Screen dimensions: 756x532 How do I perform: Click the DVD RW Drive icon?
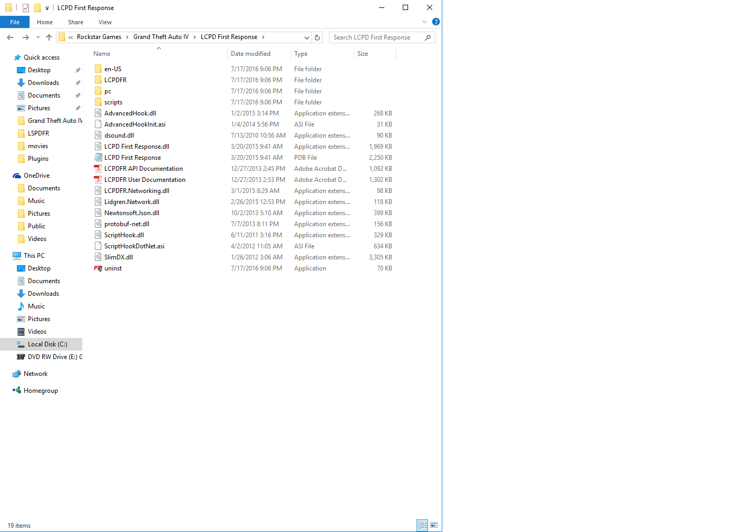pos(21,357)
